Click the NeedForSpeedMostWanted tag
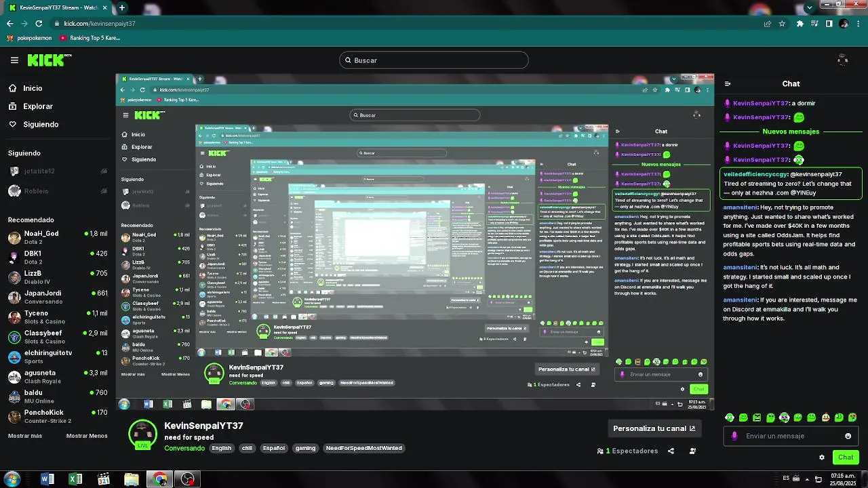Viewport: 868px width, 488px height. click(x=364, y=448)
